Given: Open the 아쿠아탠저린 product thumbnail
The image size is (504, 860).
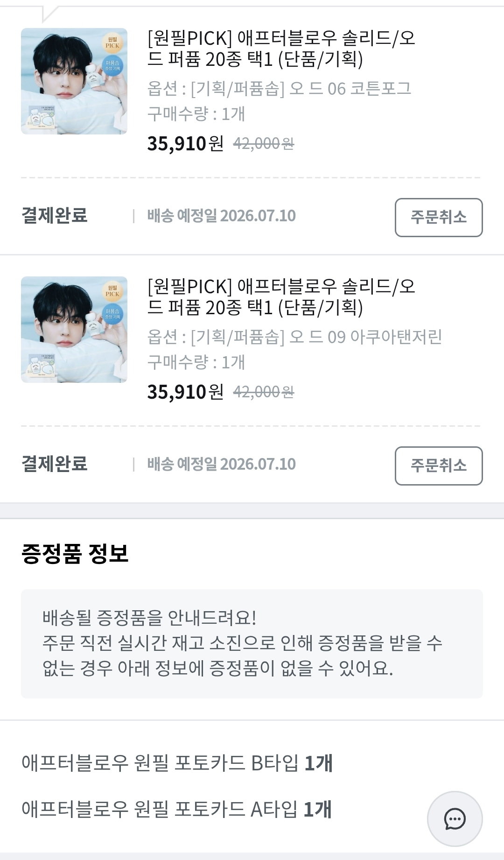Looking at the screenshot, I should tap(74, 330).
